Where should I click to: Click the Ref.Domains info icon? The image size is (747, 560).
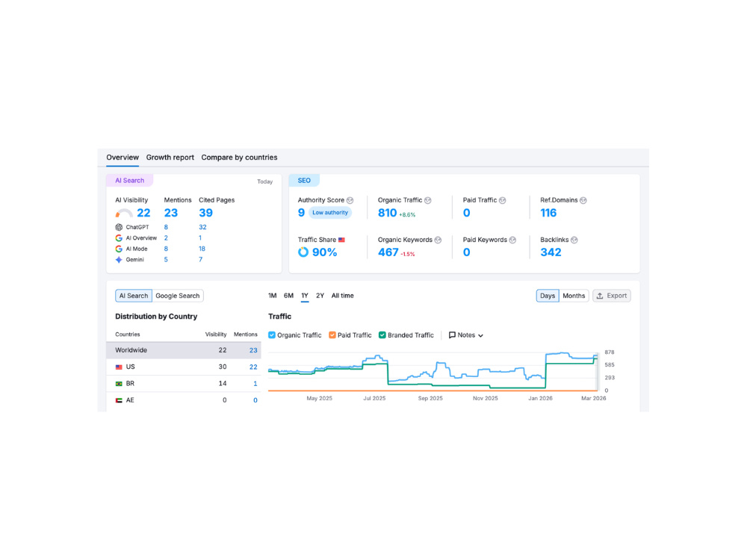[x=583, y=200]
